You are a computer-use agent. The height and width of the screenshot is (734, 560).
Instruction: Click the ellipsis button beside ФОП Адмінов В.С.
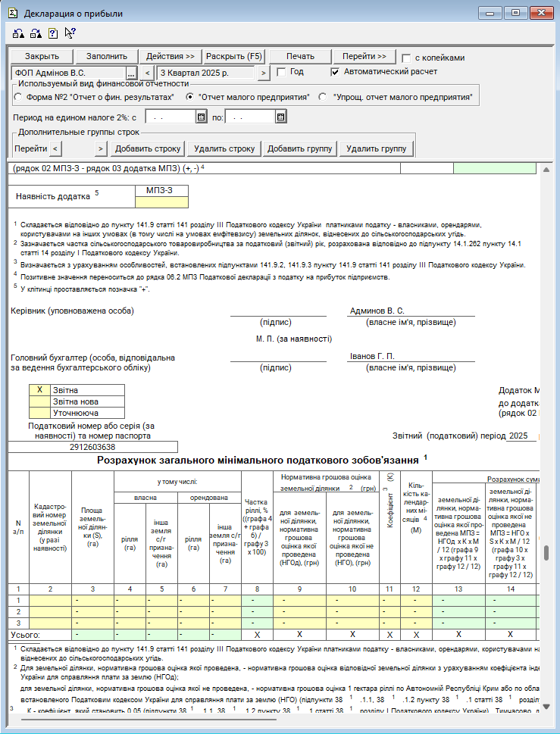[x=130, y=73]
